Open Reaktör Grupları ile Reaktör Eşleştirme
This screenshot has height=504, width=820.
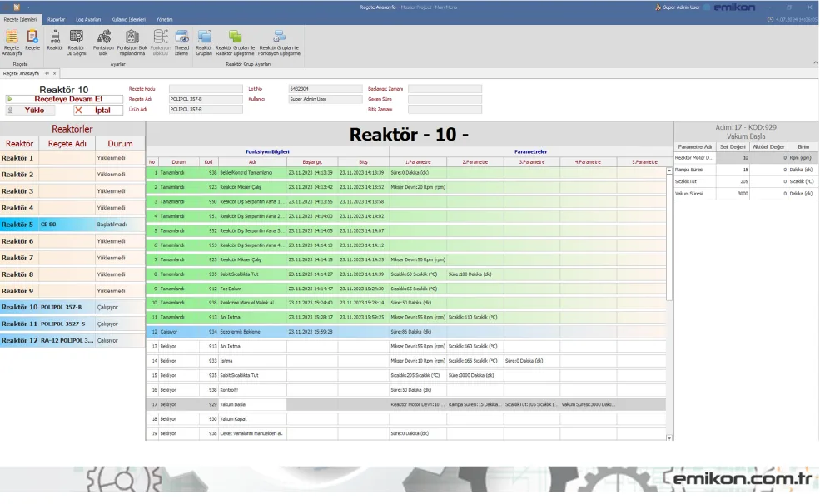click(236, 42)
